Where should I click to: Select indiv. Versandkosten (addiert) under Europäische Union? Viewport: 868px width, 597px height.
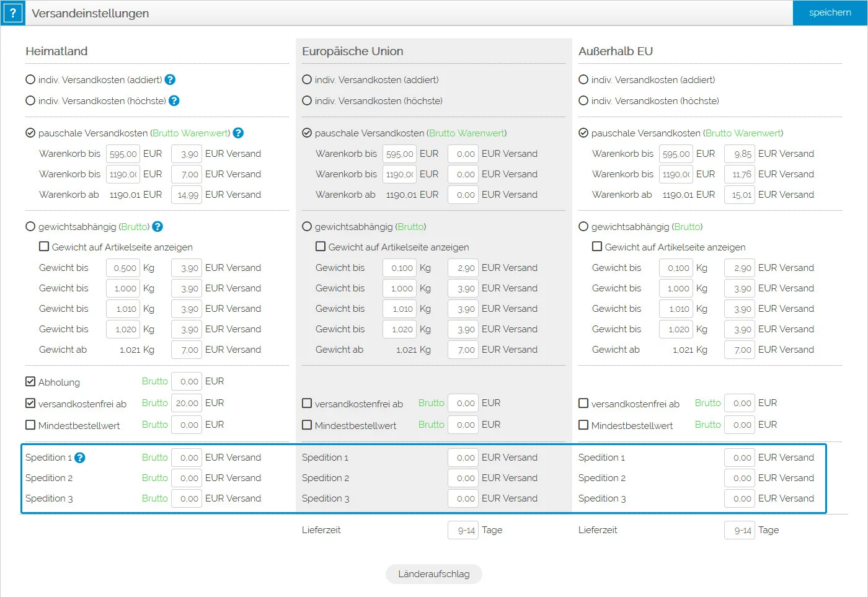pos(307,80)
